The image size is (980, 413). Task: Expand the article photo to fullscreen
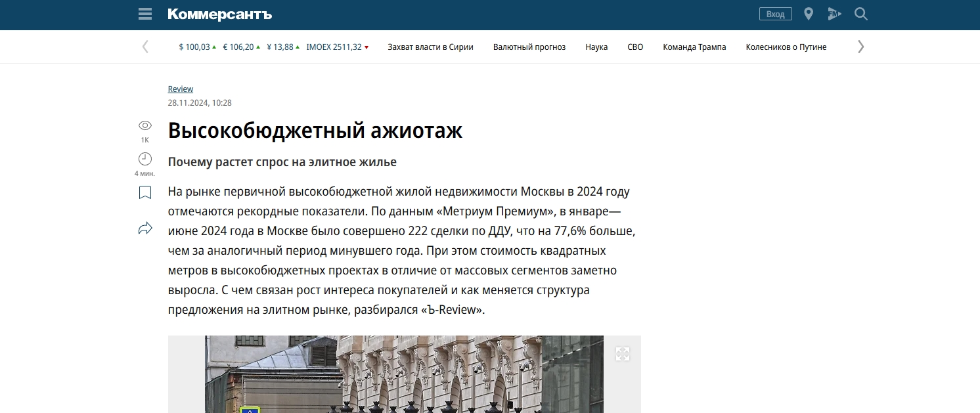(622, 353)
